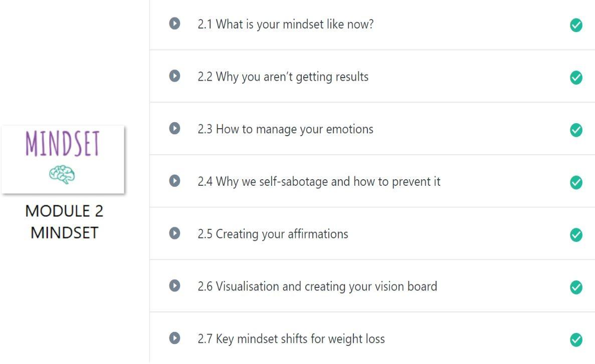This screenshot has width=595, height=364.
Task: Click the teal brain icon
Action: pos(63,175)
